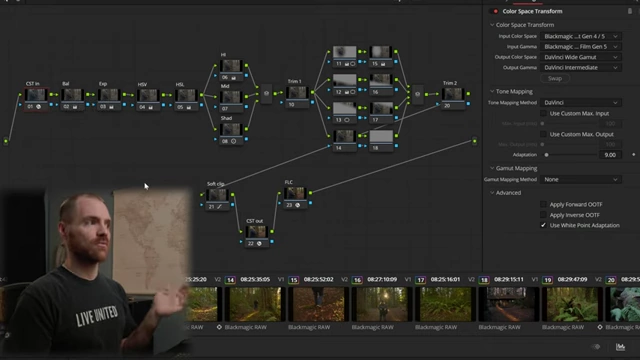Check Apply Inverse OOTF

click(x=543, y=215)
